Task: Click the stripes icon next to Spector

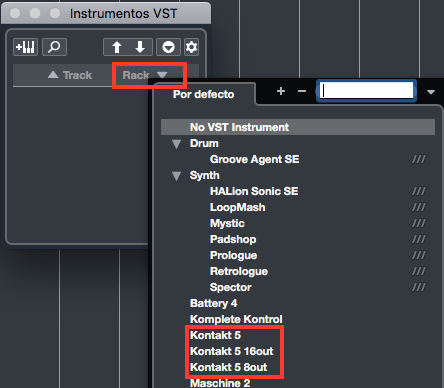Action: tap(419, 287)
